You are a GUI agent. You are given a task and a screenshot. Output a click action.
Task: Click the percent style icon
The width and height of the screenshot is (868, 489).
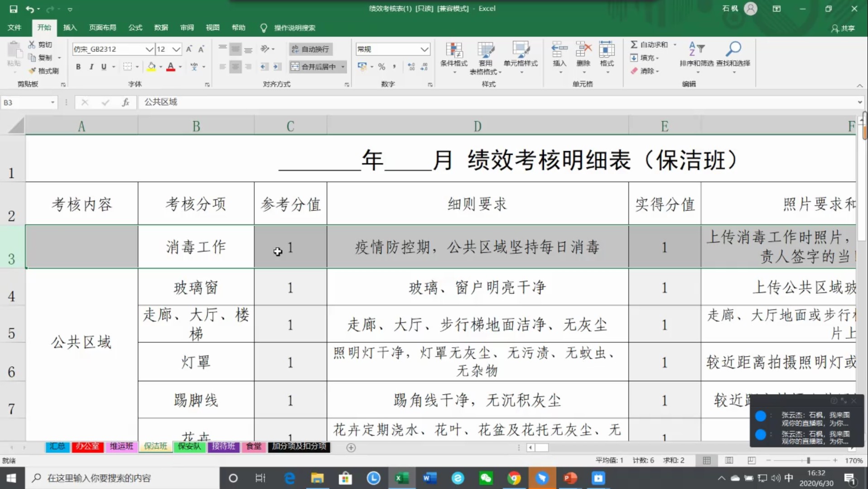(x=382, y=67)
